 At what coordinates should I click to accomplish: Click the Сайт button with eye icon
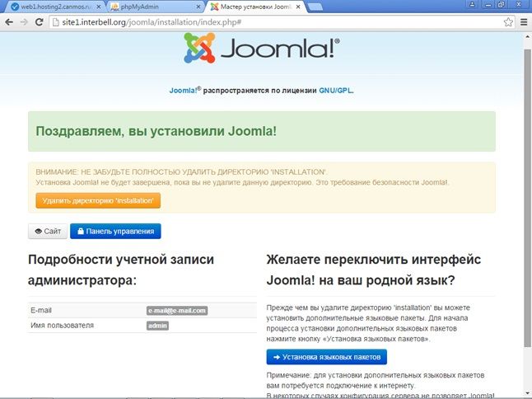click(46, 232)
